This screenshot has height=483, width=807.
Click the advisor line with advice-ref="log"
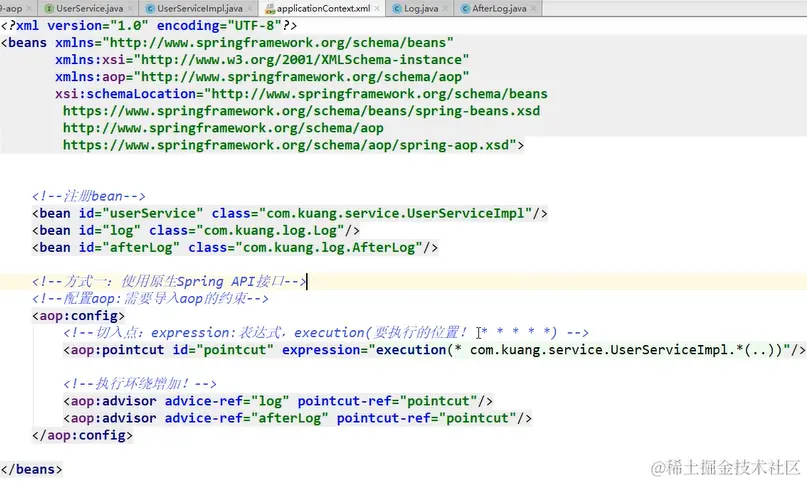(x=278, y=401)
